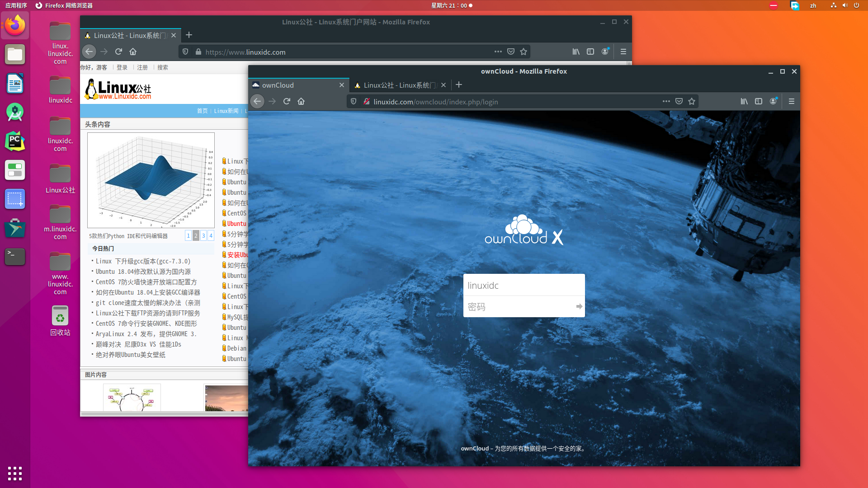Click the Home button in the ownCloud window toolbar
The height and width of the screenshot is (488, 868).
(x=301, y=101)
